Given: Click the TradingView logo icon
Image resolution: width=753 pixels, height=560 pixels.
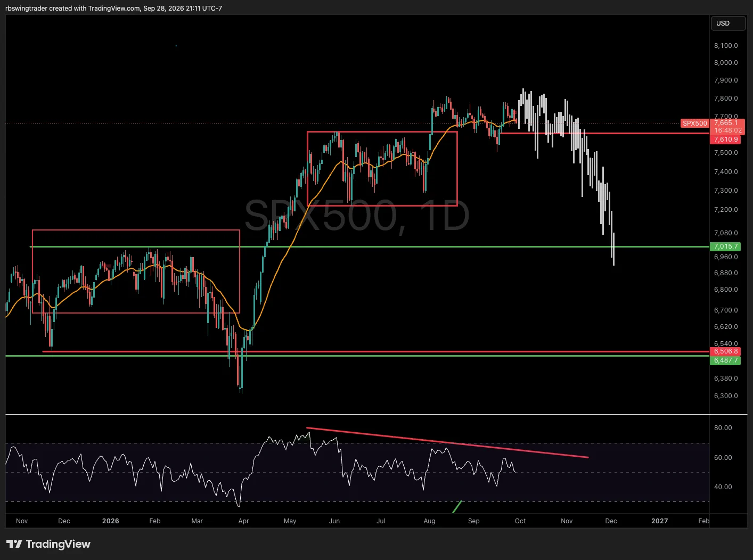Looking at the screenshot, I should click(x=14, y=544).
